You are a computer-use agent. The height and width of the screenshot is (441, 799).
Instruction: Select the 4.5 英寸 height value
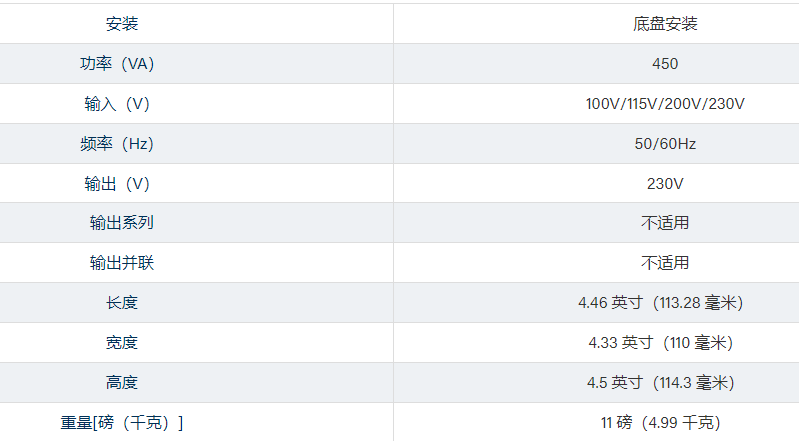coord(661,383)
